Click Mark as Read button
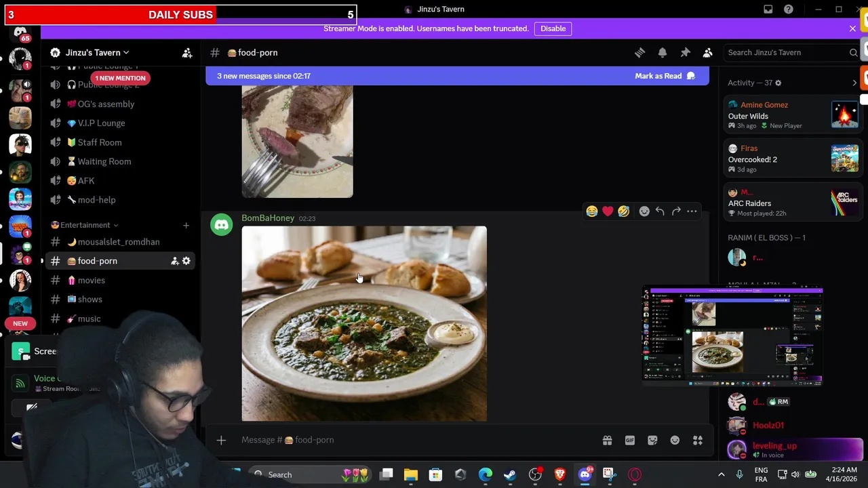This screenshot has width=868, height=488. 665,76
